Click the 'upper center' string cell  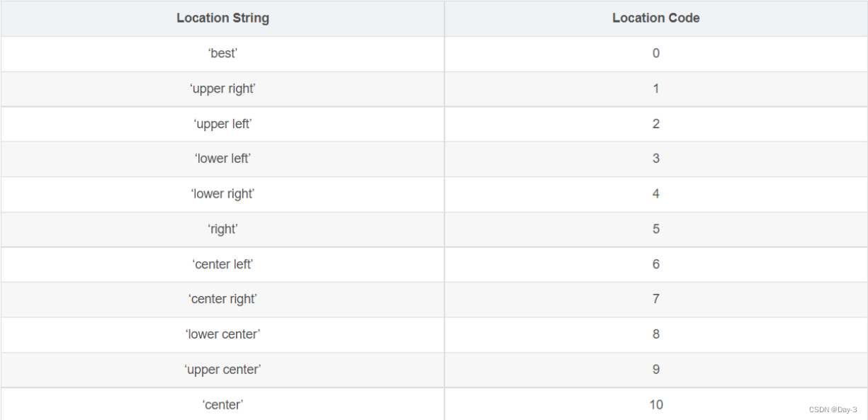coord(222,370)
